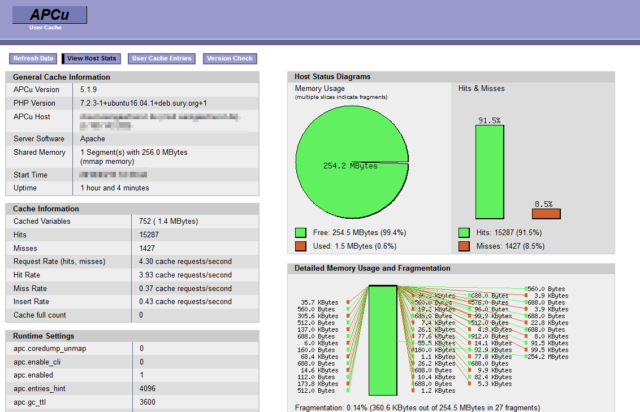The width and height of the screenshot is (640, 412).
Task: Click the orange Misses legend swatch
Action: (x=464, y=246)
